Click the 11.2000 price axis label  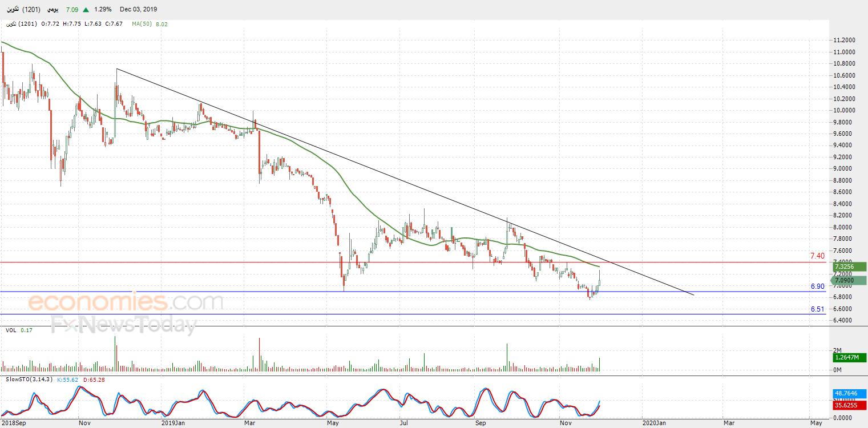point(843,41)
